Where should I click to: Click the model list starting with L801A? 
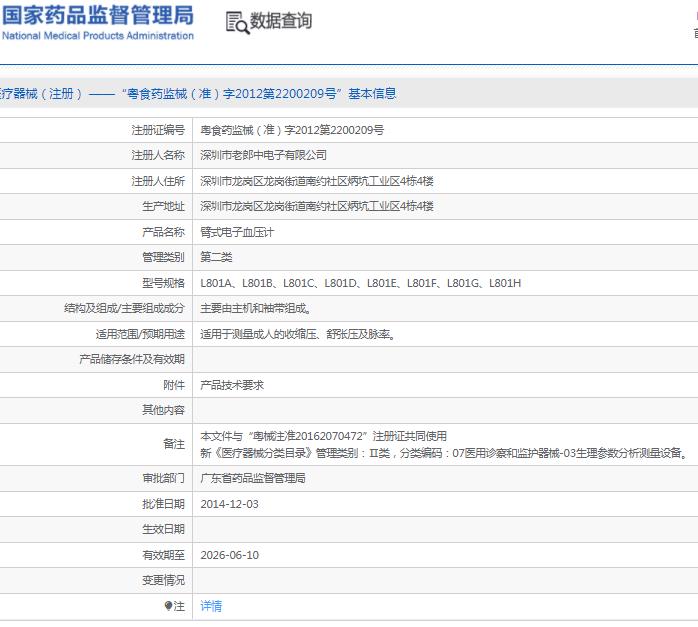(360, 283)
